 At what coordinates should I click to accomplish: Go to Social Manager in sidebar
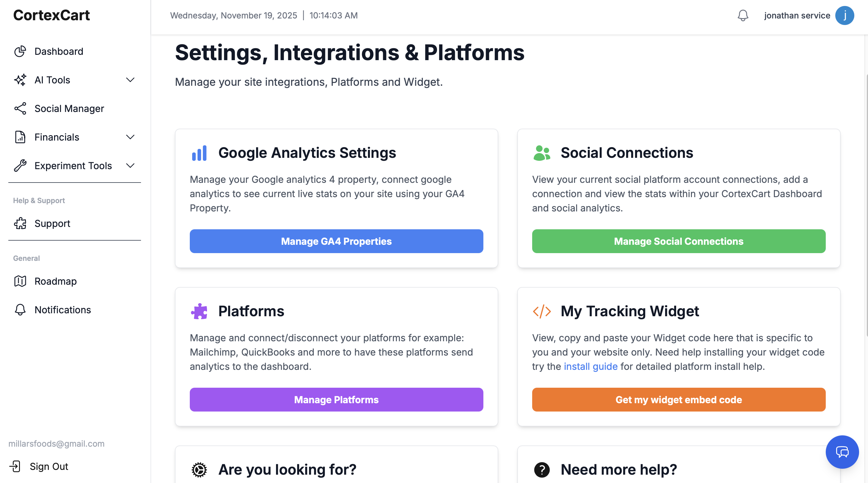tap(69, 109)
